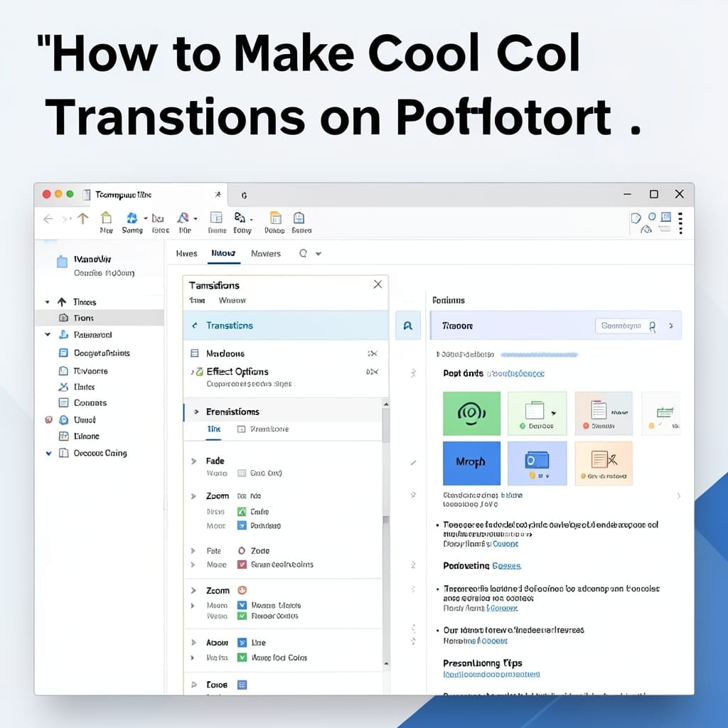Choose the Depooo transition tile

pyautogui.click(x=537, y=413)
